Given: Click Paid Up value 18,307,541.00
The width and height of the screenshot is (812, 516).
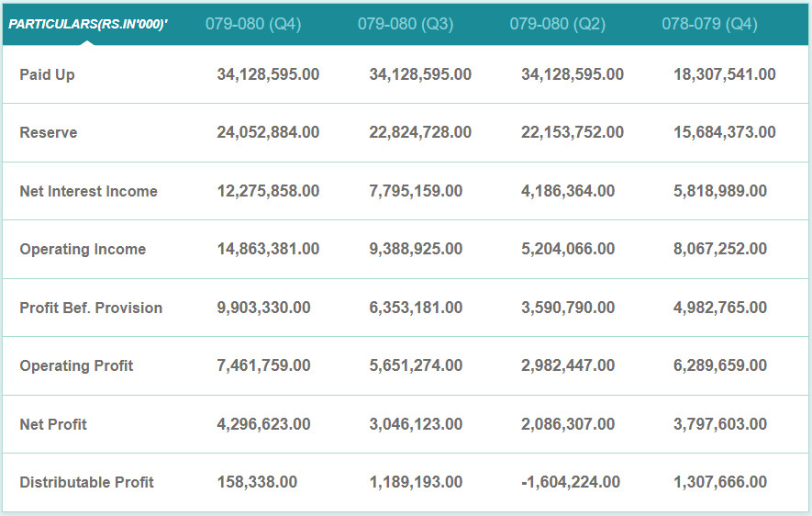Looking at the screenshot, I should (725, 74).
